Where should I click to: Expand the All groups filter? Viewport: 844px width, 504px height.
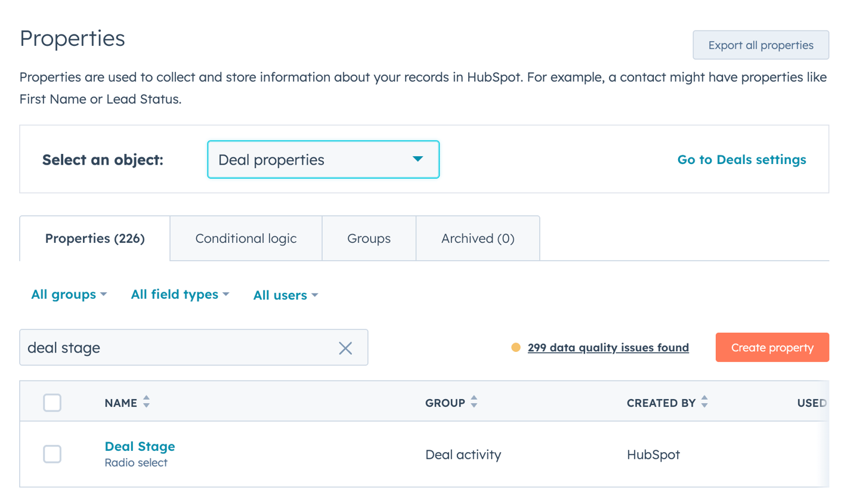click(69, 294)
